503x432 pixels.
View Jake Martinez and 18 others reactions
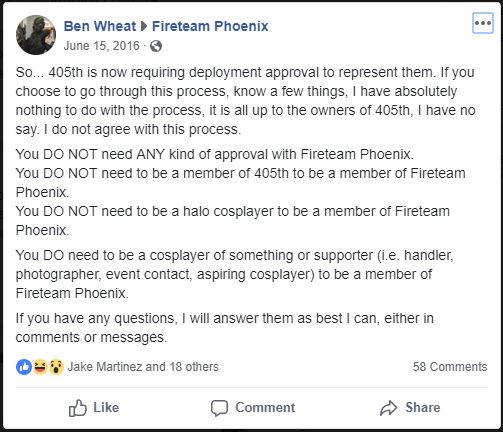click(x=143, y=367)
